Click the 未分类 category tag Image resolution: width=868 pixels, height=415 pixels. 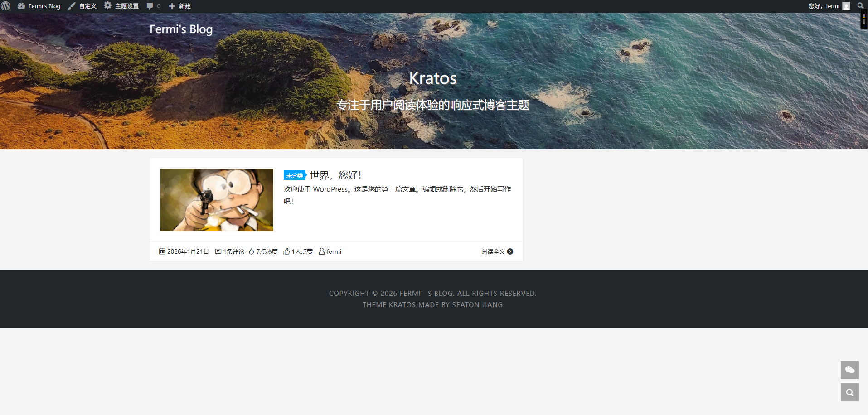click(295, 175)
